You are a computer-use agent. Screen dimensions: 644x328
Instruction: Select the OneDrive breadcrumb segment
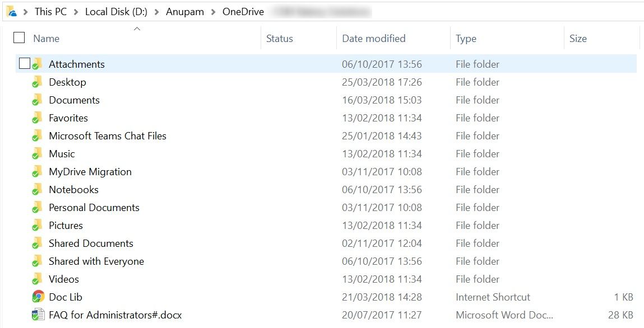[243, 12]
